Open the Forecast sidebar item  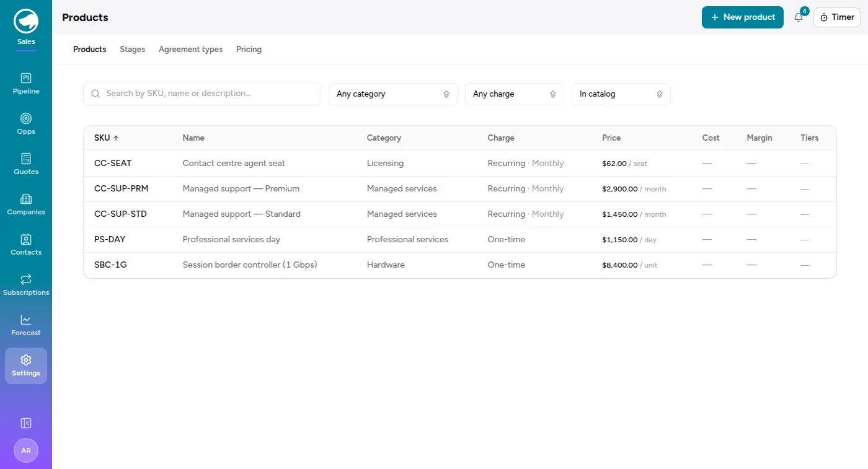(x=26, y=325)
